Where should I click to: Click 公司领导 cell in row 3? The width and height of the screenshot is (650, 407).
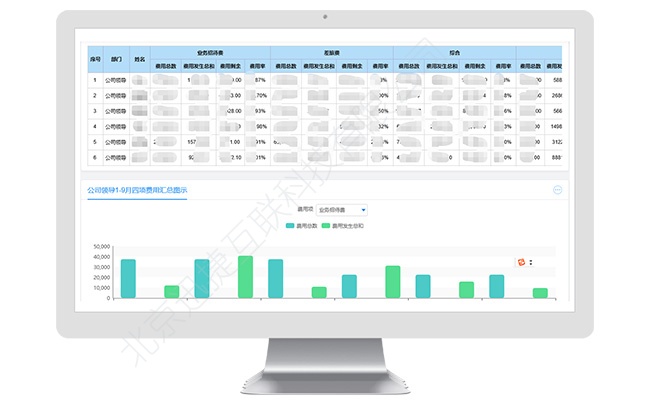point(116,111)
